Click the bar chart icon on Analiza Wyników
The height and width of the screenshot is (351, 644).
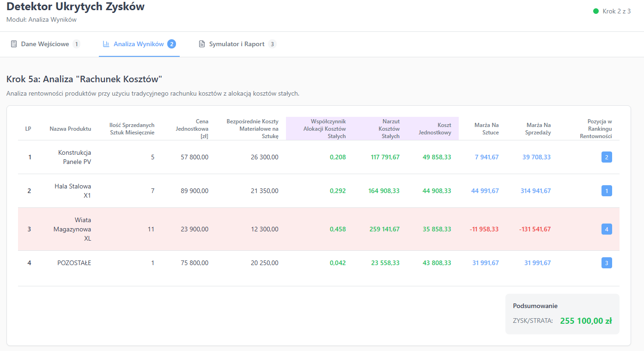tap(106, 44)
